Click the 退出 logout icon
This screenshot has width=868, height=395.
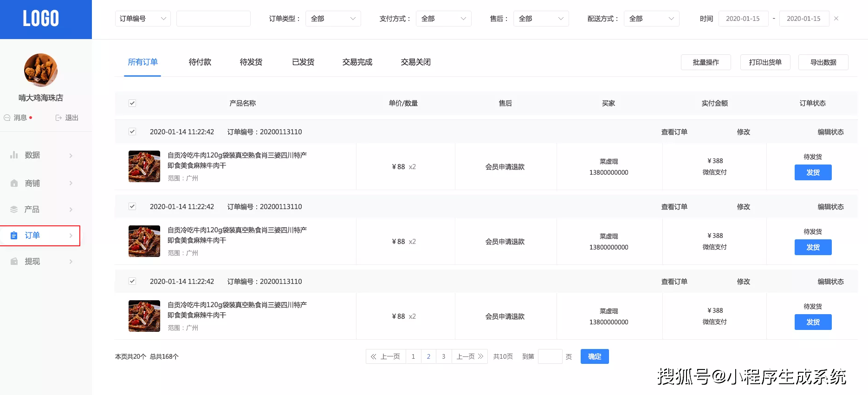[x=58, y=118]
